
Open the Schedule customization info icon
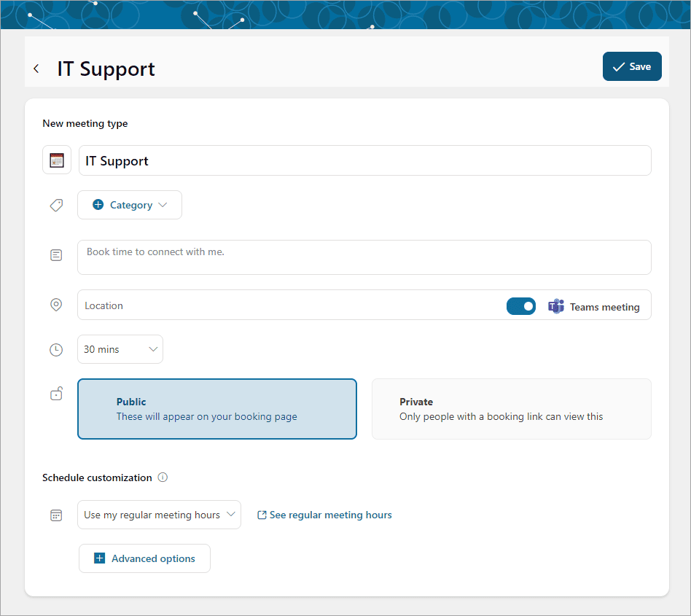click(x=163, y=477)
